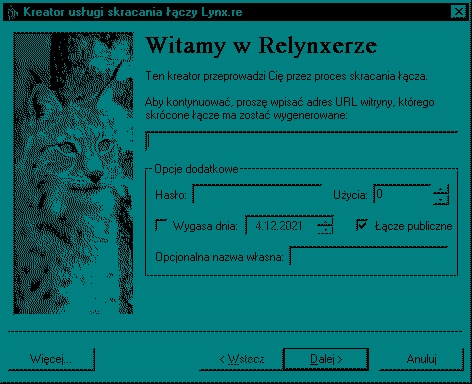Click the Opcje dodatkowe group label
472x384 pixels.
tap(196, 169)
